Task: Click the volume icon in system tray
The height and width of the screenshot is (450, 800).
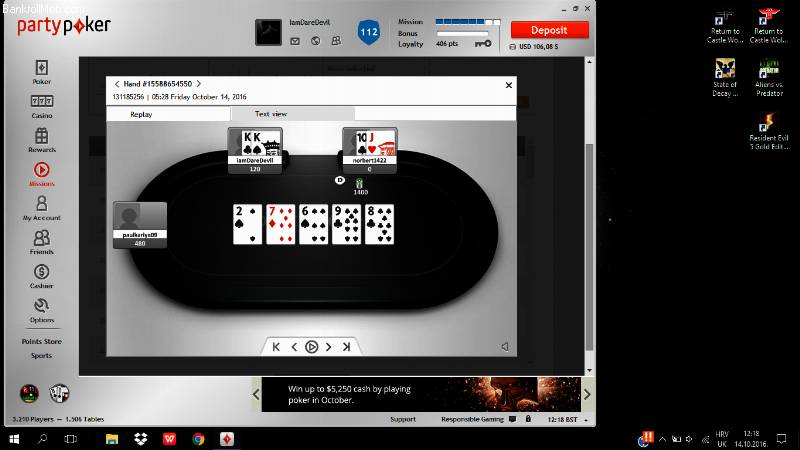Action: coord(689,439)
